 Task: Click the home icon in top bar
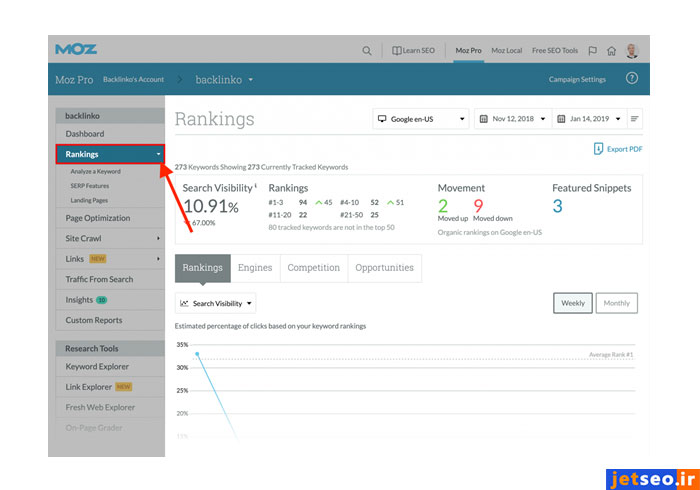(611, 50)
